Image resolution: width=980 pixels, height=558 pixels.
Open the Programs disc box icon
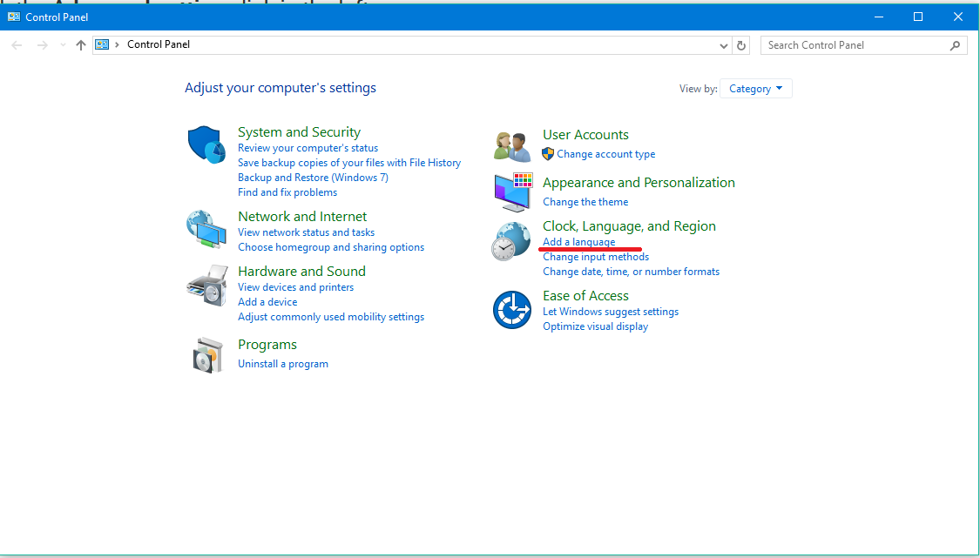[x=207, y=355]
